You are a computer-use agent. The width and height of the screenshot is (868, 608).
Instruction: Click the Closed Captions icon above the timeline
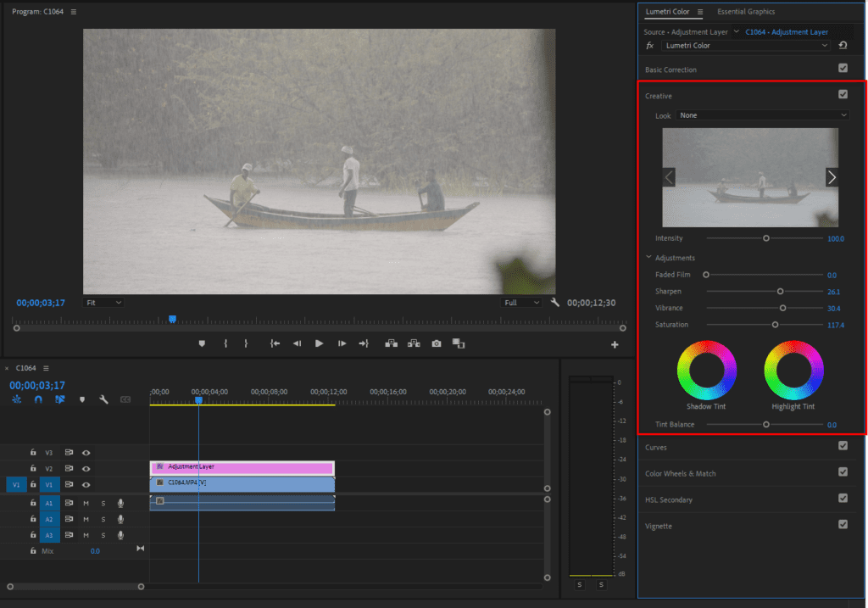pyautogui.click(x=125, y=399)
